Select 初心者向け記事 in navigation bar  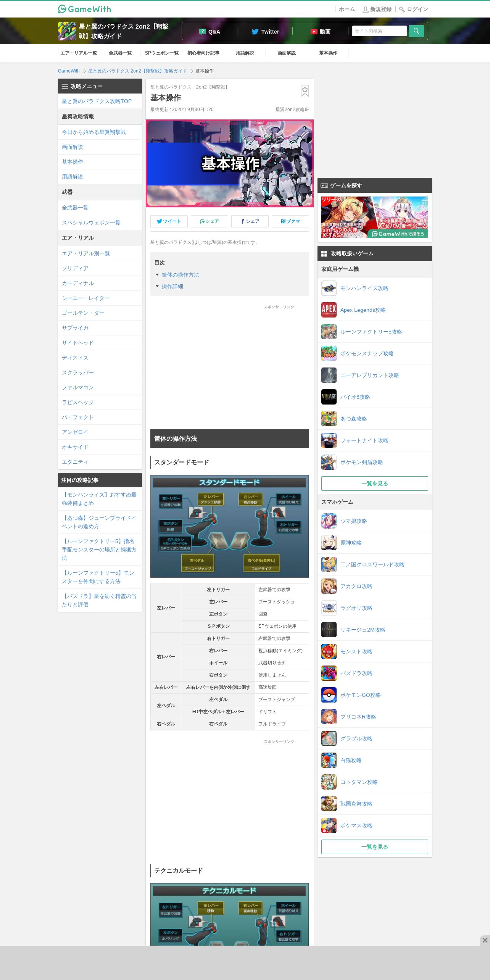pos(203,53)
